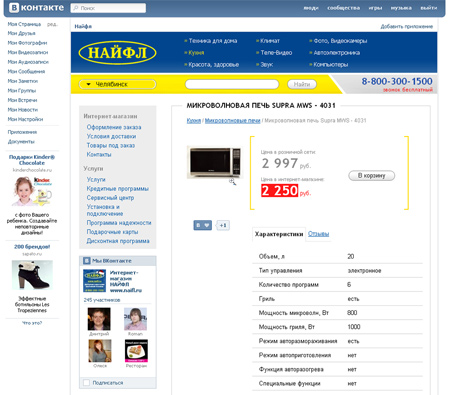This screenshot has width=450, height=395.
Task: Open the Челябинск city dropdown
Action: tap(117, 84)
